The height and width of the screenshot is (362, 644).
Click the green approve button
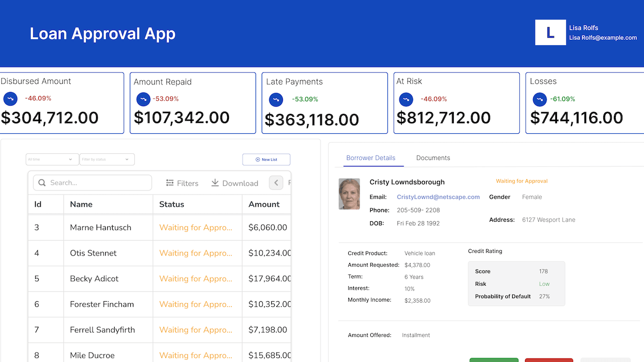coord(494,359)
